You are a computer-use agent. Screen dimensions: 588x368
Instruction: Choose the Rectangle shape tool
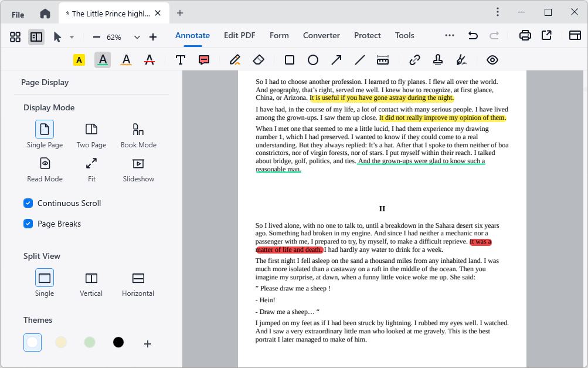tap(290, 59)
